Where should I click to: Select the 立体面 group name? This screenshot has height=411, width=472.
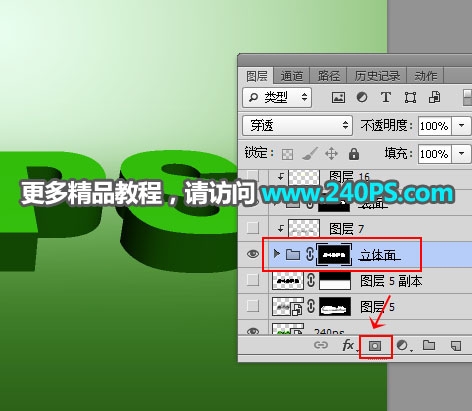378,255
